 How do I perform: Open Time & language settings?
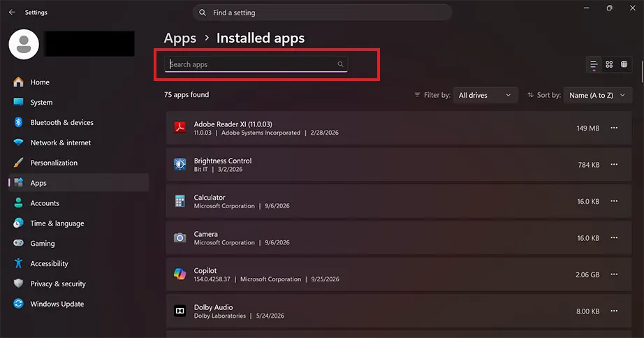pos(78,223)
